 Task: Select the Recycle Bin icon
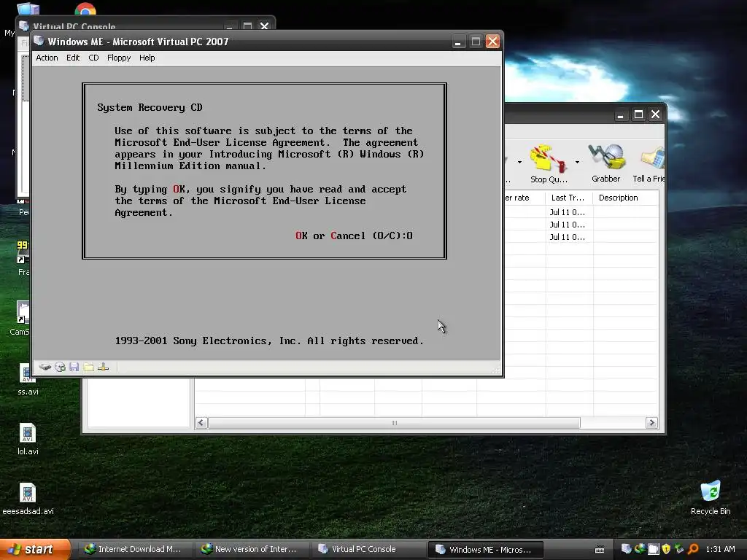pos(711,498)
